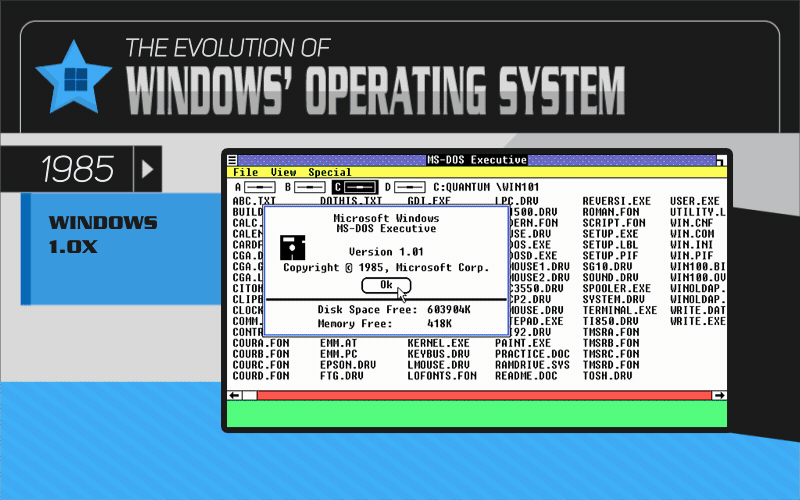
Task: Select drive B icon
Action: tap(308, 187)
